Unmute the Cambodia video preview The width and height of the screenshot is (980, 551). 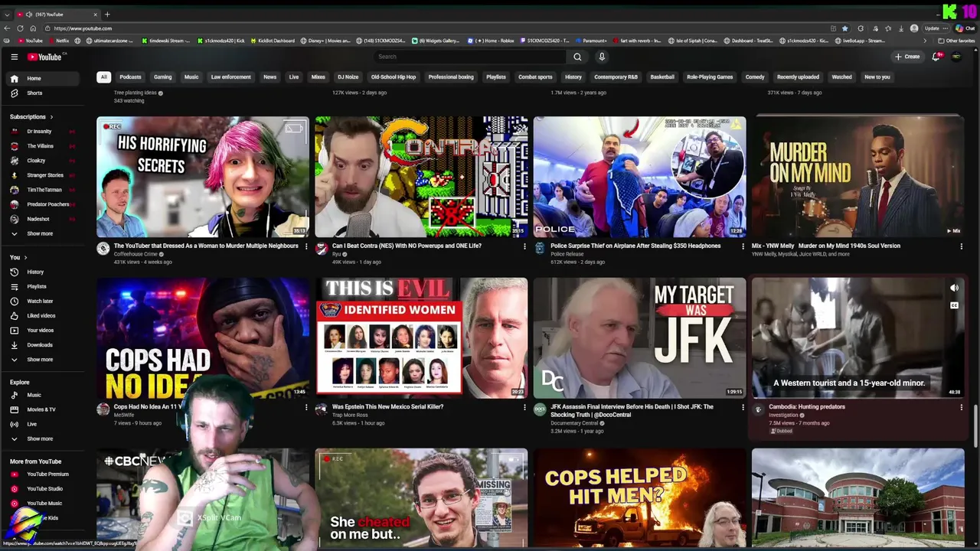[954, 289]
